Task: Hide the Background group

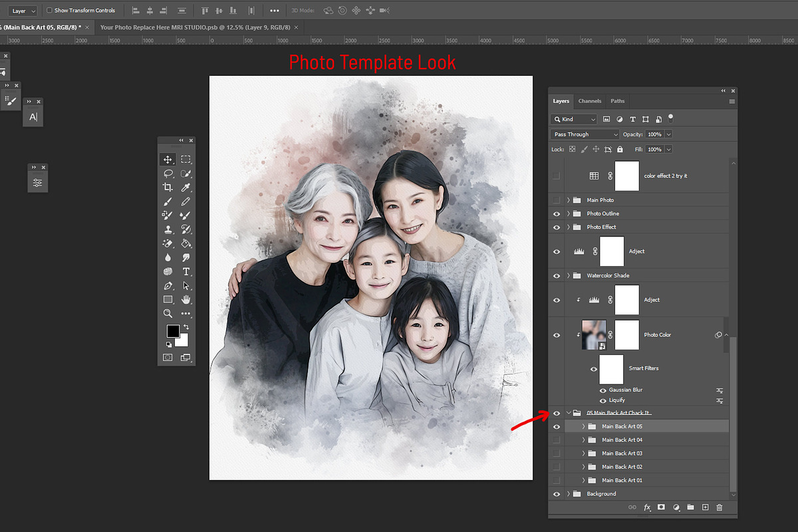Action: pyautogui.click(x=557, y=494)
